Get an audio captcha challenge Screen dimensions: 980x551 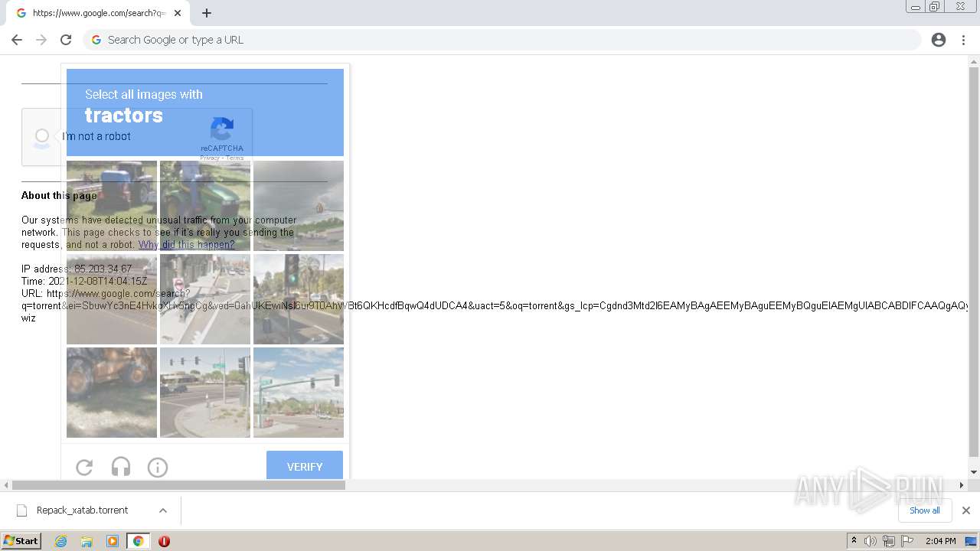click(x=121, y=467)
